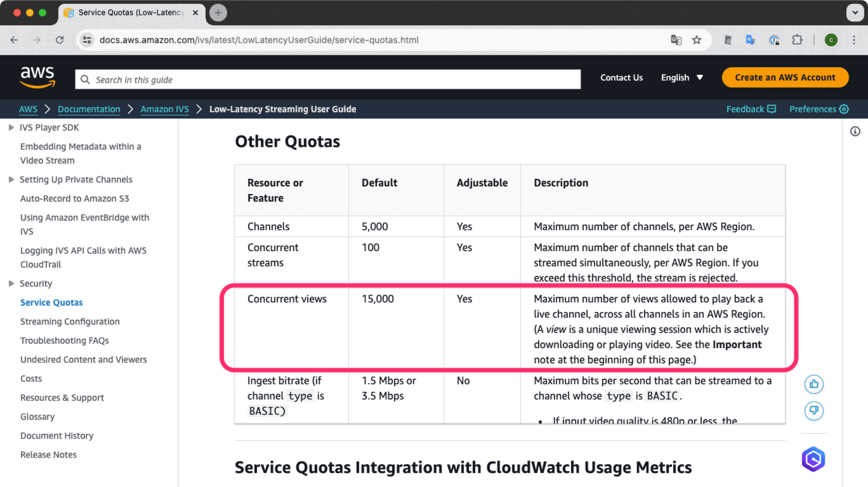This screenshot has height=487, width=868.
Task: Open the Costs page
Action: click(31, 379)
